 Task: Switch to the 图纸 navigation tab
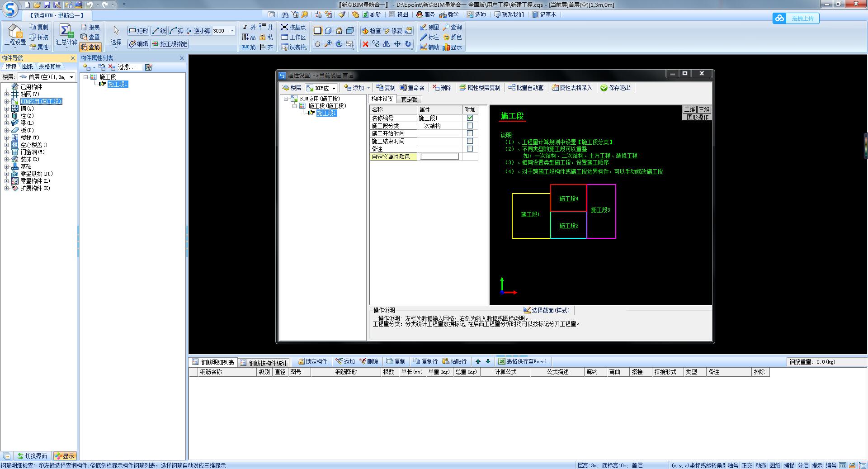point(28,66)
